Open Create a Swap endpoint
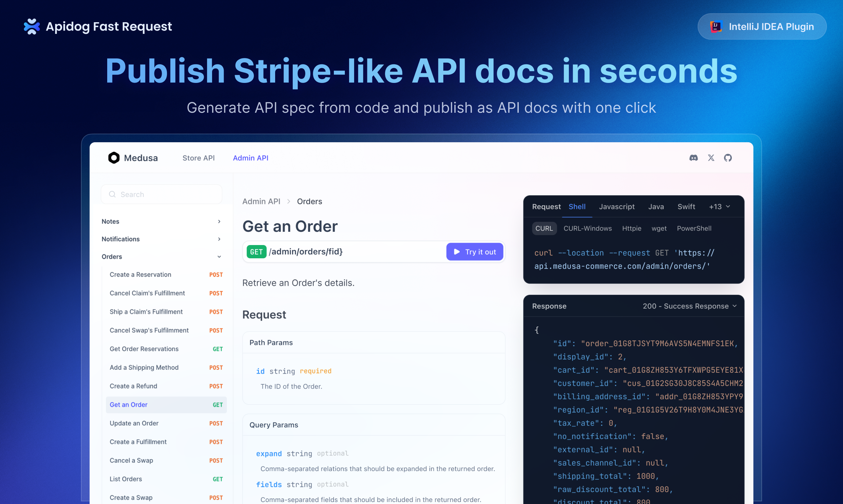The width and height of the screenshot is (843, 504). tap(166, 498)
